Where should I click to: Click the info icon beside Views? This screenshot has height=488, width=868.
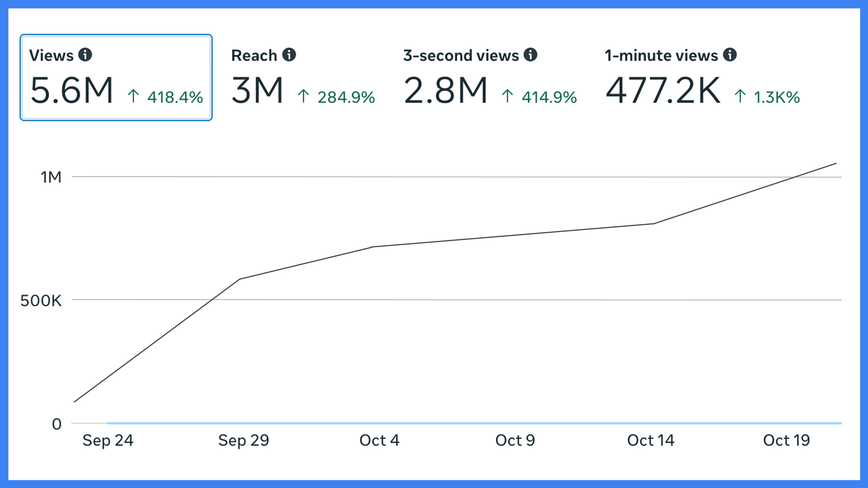85,55
